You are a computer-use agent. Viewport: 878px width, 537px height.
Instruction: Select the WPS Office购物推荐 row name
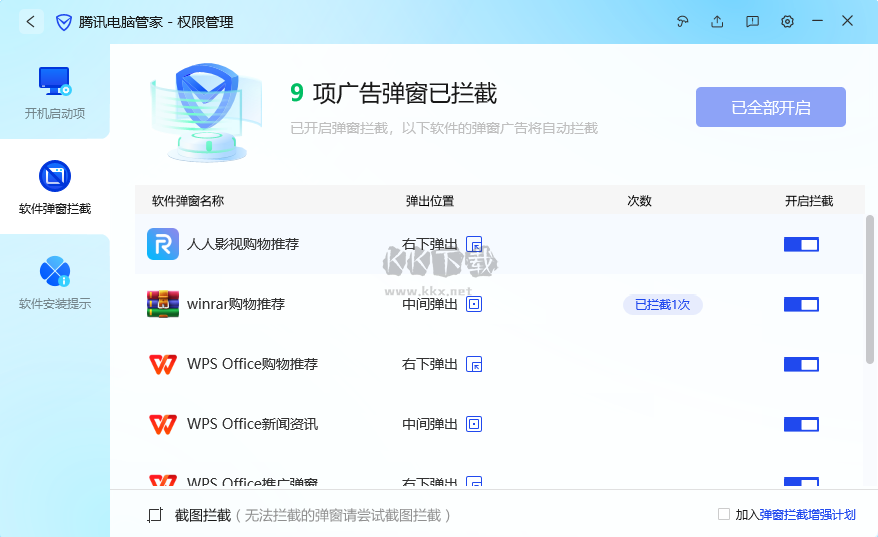point(253,364)
